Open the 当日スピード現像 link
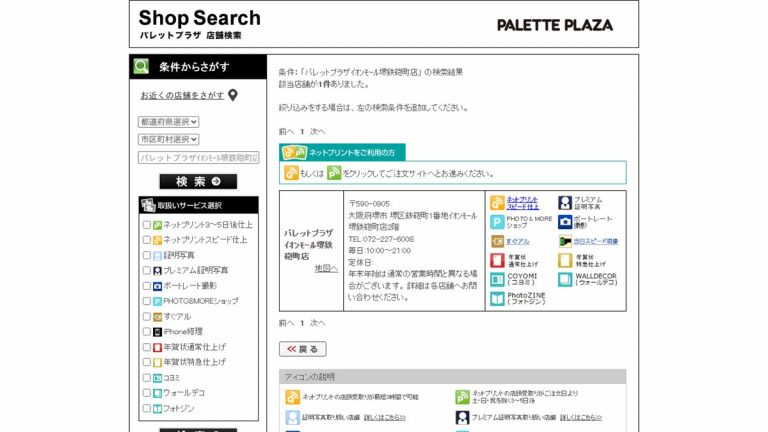The height and width of the screenshot is (432, 768). click(596, 241)
